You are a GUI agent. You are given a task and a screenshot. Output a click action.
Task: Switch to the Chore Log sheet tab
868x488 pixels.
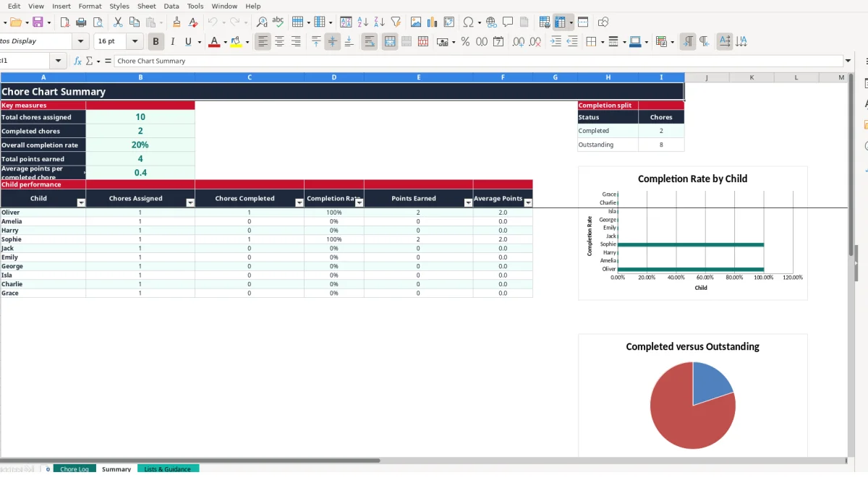coord(75,469)
